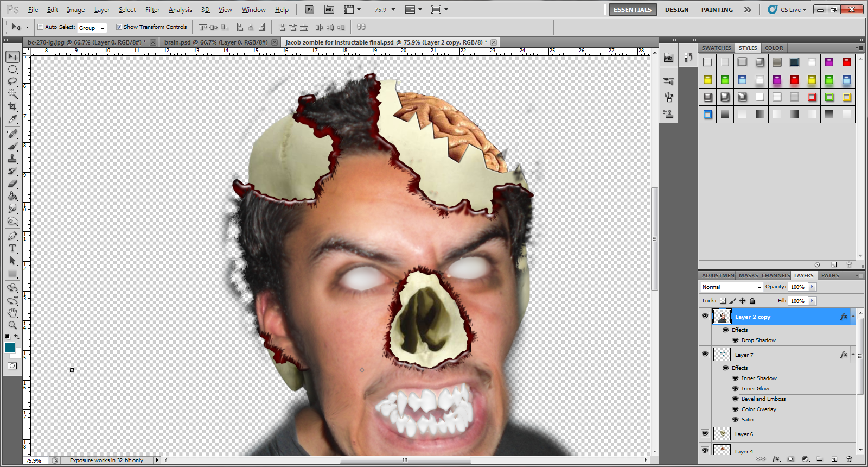Screen dimensions: 868x467
Task: Select the Eraser tool
Action: (12, 184)
